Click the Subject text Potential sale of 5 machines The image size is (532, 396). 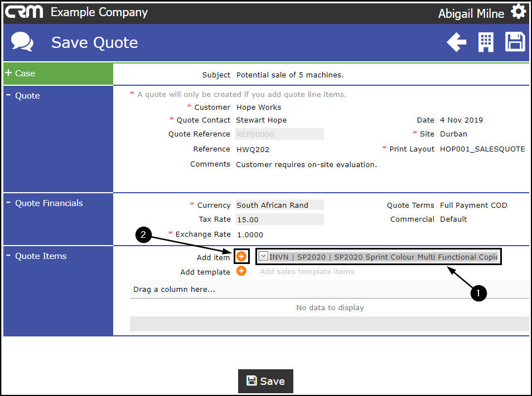[290, 75]
